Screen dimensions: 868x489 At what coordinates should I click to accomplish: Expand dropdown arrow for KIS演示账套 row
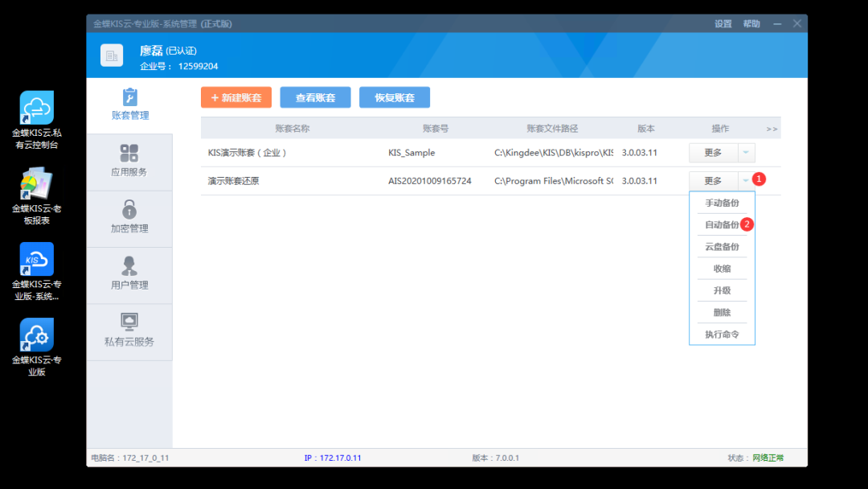(746, 153)
